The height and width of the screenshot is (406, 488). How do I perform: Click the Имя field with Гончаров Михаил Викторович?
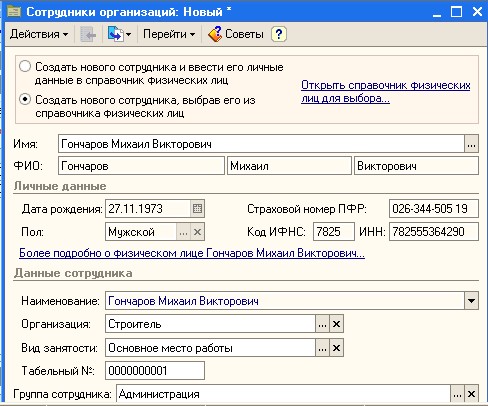click(261, 144)
